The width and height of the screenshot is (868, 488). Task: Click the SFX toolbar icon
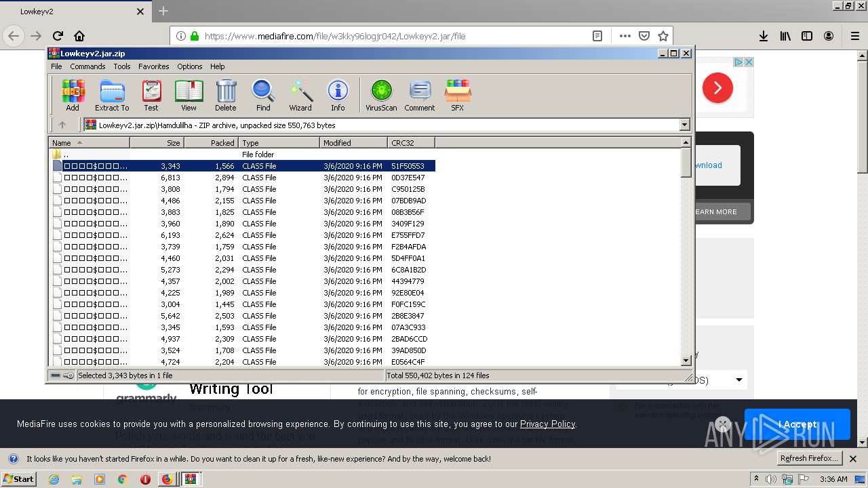(x=458, y=95)
